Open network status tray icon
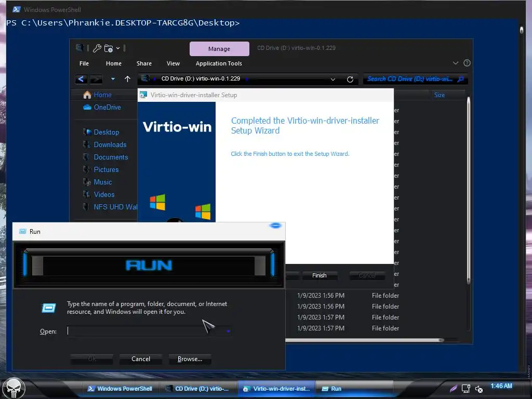This screenshot has width=532, height=399. click(x=466, y=389)
